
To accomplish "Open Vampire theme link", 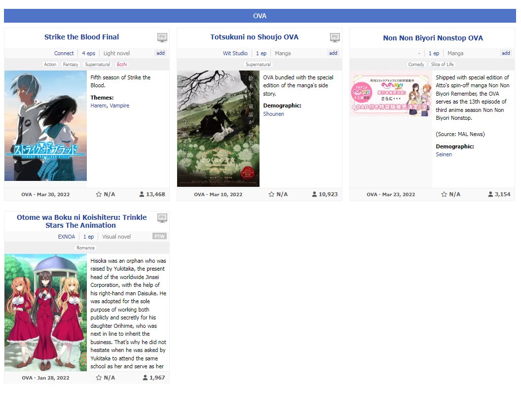I will point(119,105).
